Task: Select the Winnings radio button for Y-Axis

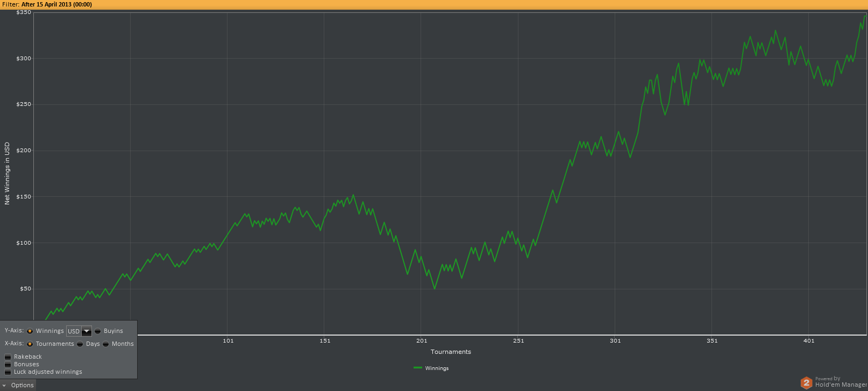Action: point(30,331)
